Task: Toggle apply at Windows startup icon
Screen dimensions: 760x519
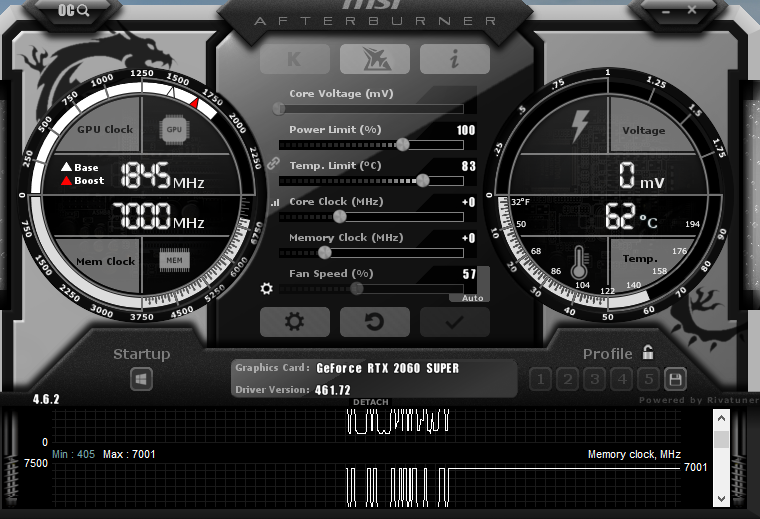Action: tap(142, 379)
